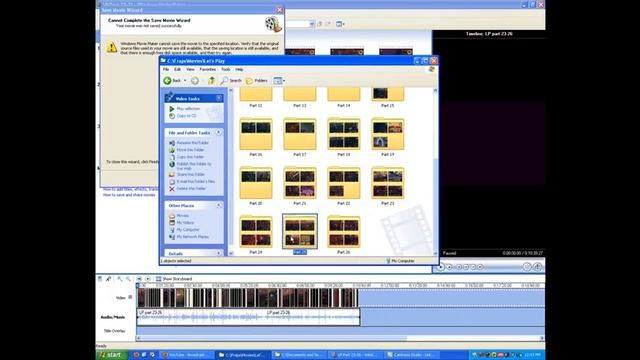The height and width of the screenshot is (360, 640).
Task: Go to My Videos in Other Places
Action: [x=185, y=222]
